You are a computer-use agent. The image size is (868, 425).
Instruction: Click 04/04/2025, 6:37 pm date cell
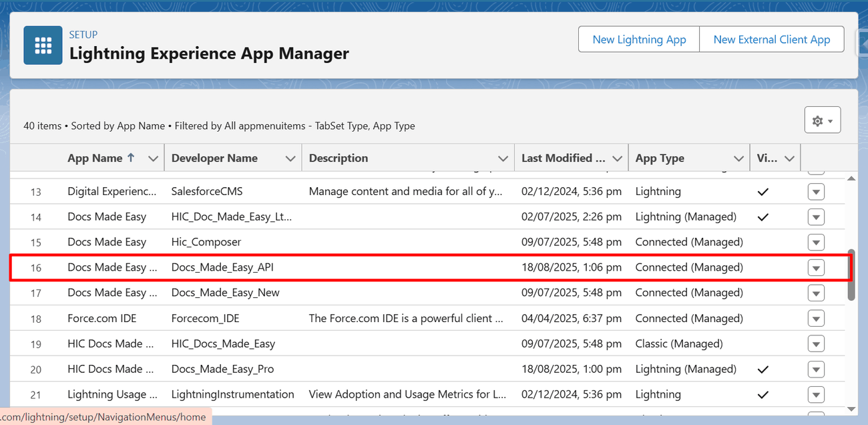(572, 318)
